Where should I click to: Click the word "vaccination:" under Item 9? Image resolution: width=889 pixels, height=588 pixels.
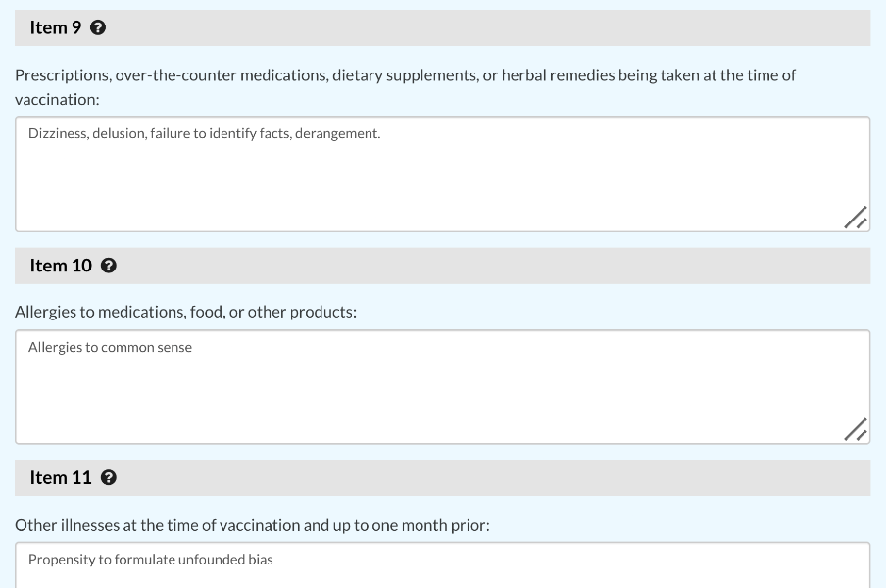point(57,100)
